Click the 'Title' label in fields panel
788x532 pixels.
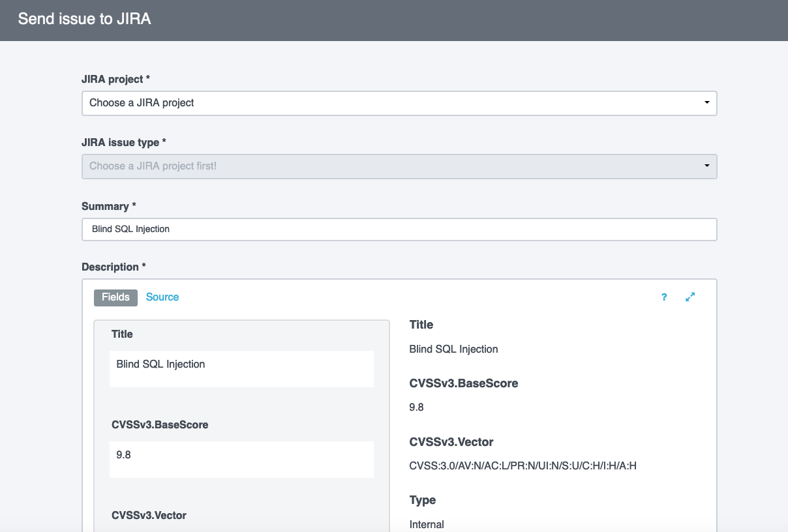click(x=122, y=334)
